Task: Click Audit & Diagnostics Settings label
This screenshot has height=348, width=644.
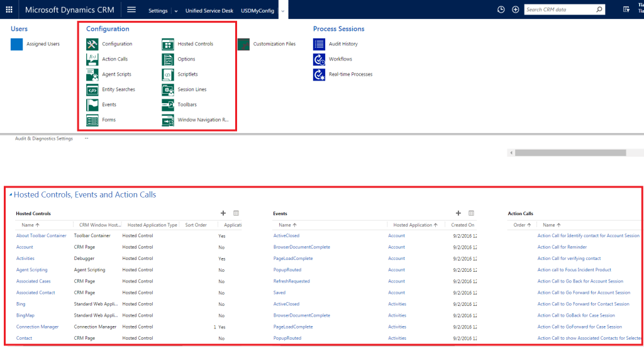Action: [44, 139]
